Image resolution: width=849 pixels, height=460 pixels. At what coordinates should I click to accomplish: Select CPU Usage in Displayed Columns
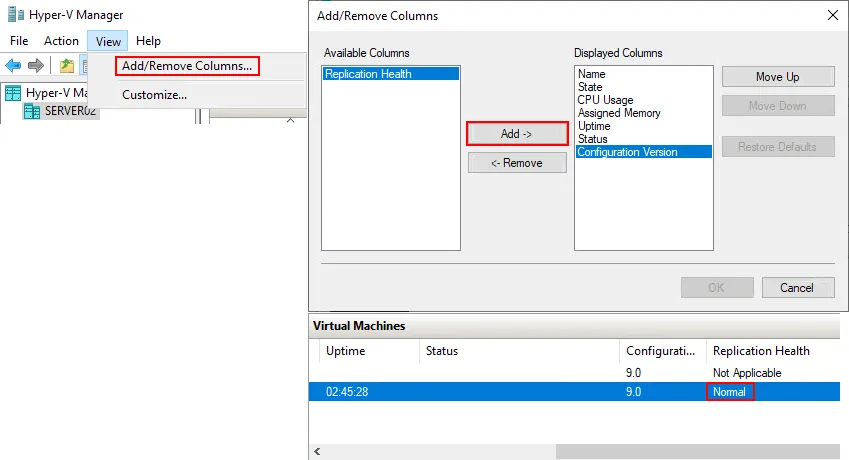[x=605, y=100]
